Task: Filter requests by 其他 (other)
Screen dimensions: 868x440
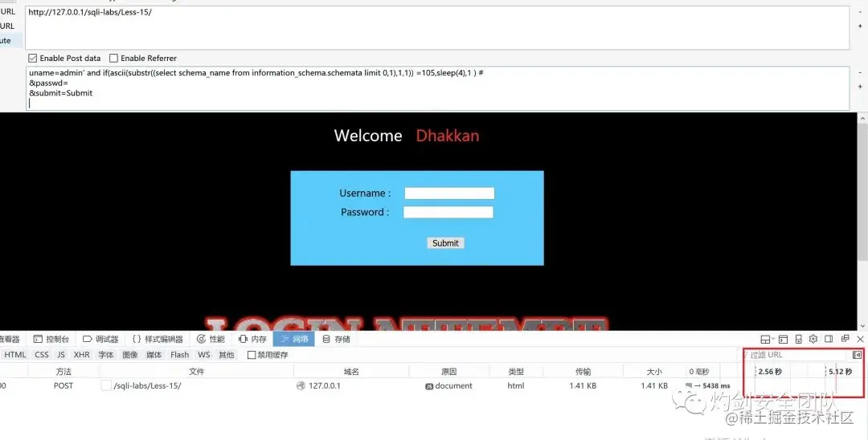Action: click(x=226, y=355)
